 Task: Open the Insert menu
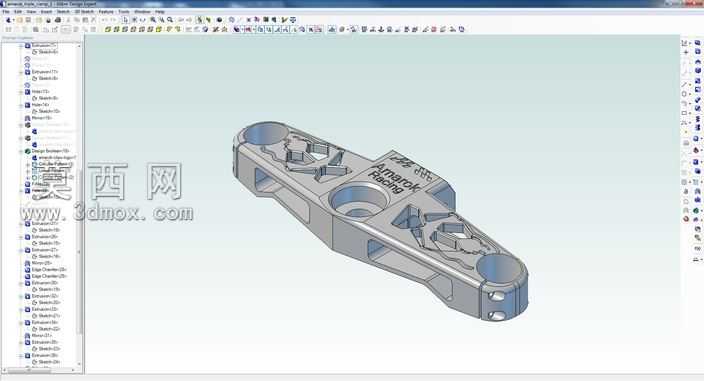click(46, 12)
